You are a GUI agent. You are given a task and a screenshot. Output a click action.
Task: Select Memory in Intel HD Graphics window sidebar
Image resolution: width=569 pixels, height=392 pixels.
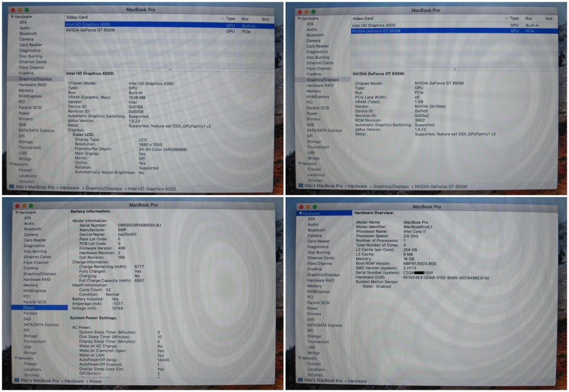coord(26,91)
